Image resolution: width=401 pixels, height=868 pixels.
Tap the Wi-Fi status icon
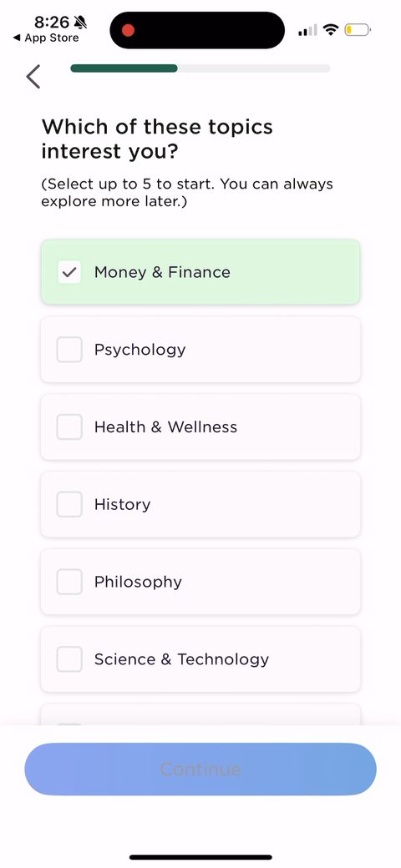(x=331, y=30)
